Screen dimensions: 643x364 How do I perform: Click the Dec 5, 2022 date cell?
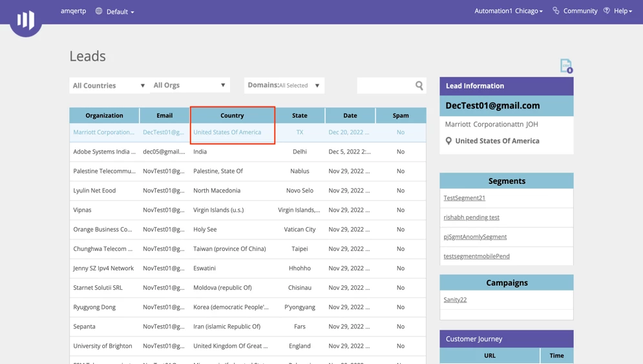point(350,152)
